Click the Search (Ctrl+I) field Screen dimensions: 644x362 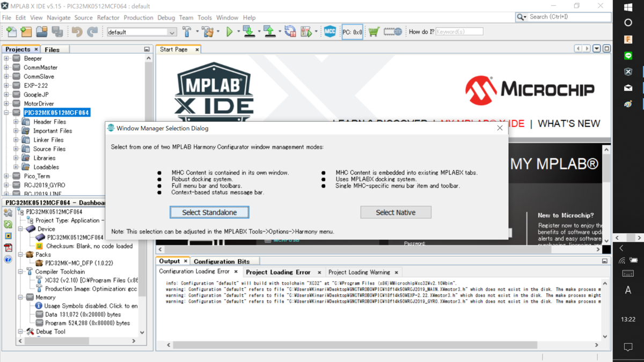tap(569, 17)
